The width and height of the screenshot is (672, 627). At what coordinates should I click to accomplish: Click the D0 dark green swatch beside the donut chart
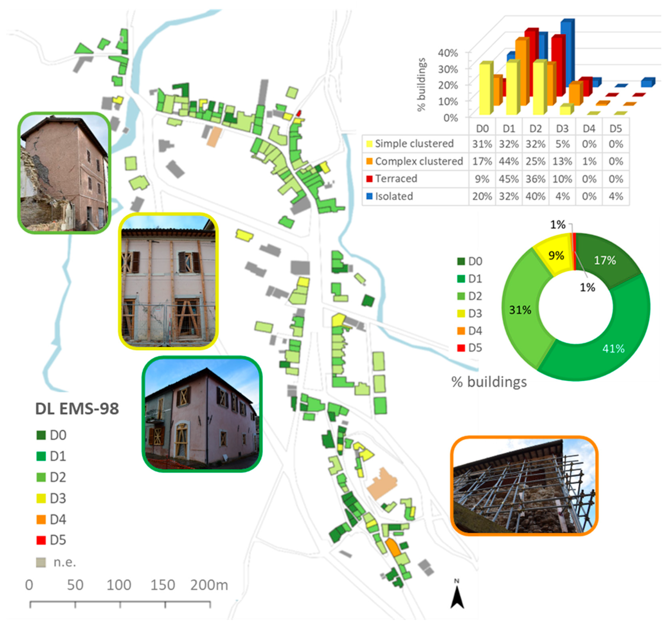[x=461, y=261]
